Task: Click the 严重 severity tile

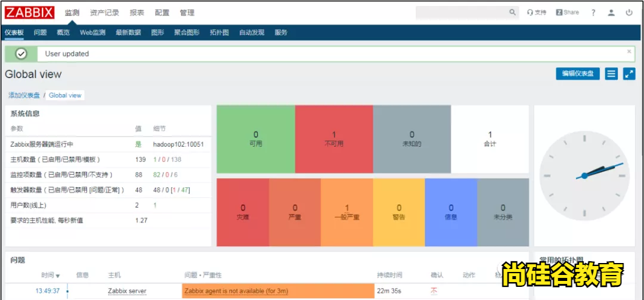Action: coord(295,212)
